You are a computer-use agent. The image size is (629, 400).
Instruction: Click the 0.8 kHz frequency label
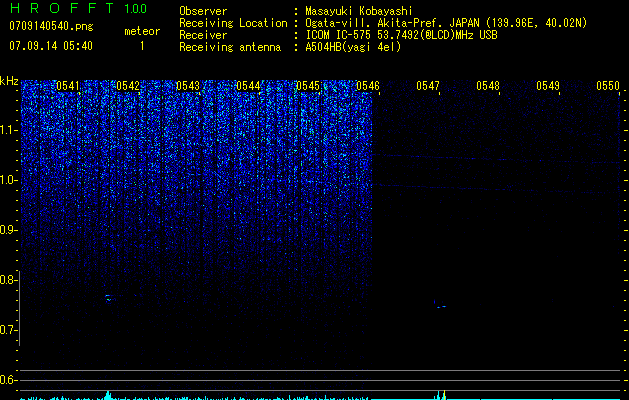9,280
